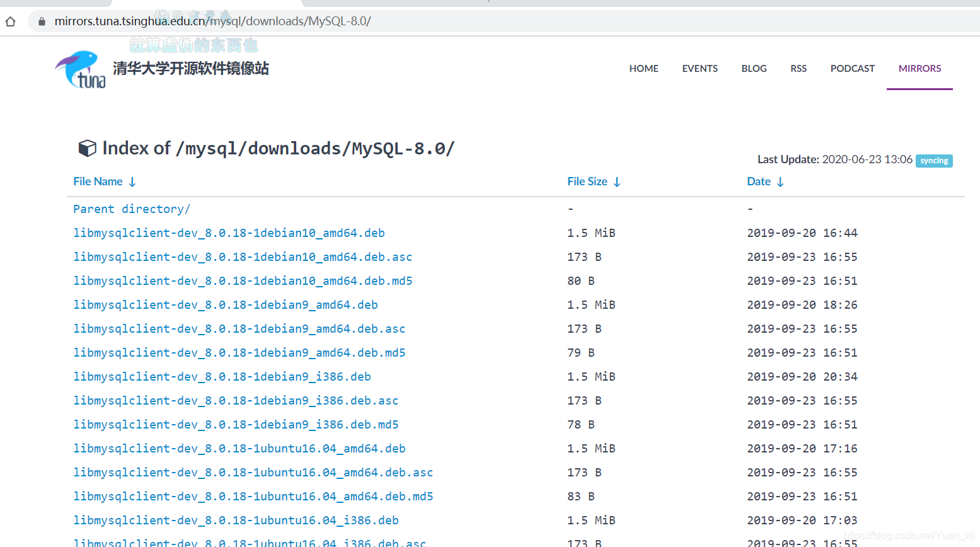Download libmysqlclient-dev_8.0.18-1debian9_i386.deb

pyautogui.click(x=222, y=377)
